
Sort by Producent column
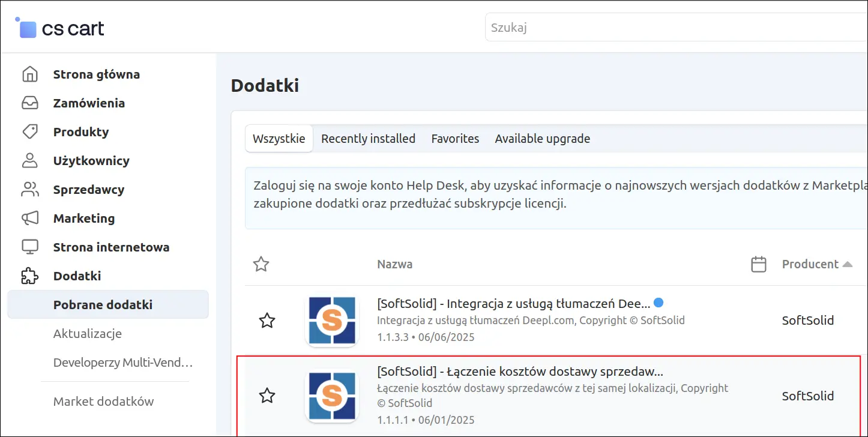(817, 264)
